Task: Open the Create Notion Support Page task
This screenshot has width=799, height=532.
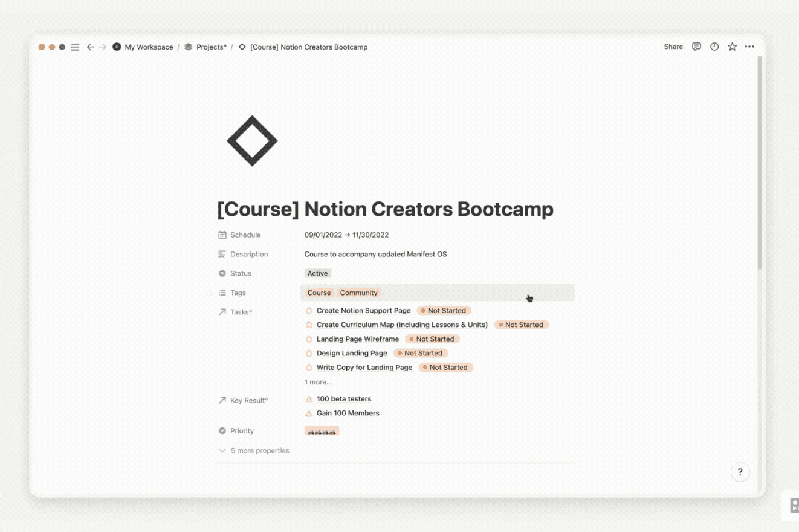Action: 363,310
